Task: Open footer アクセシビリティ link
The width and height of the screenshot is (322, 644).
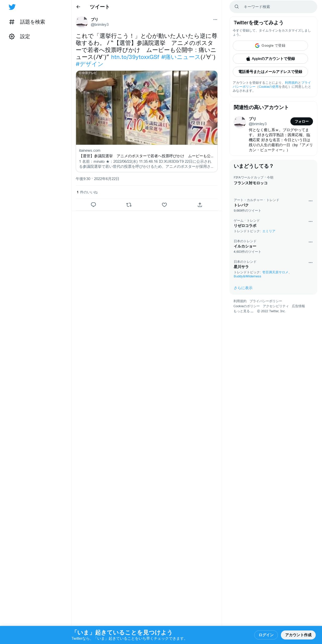Action: (x=276, y=306)
